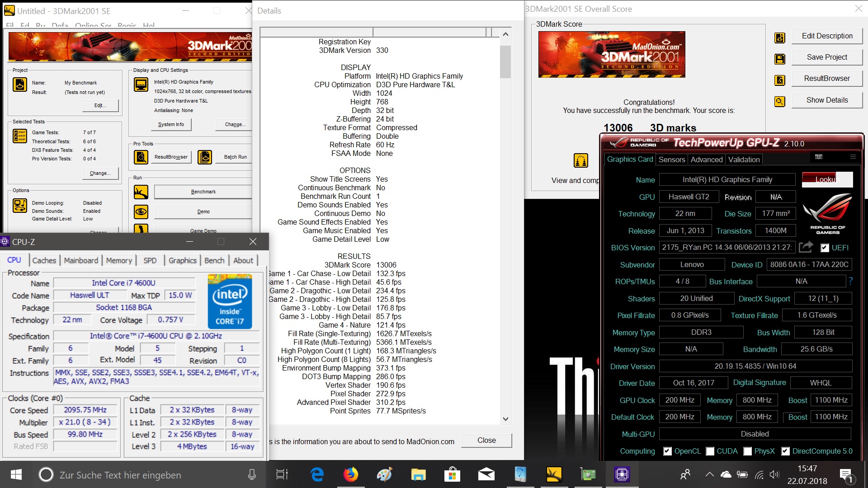Viewport: 868px width, 488px height.
Task: Open the SPD tab in CPU-Z
Action: tap(150, 260)
